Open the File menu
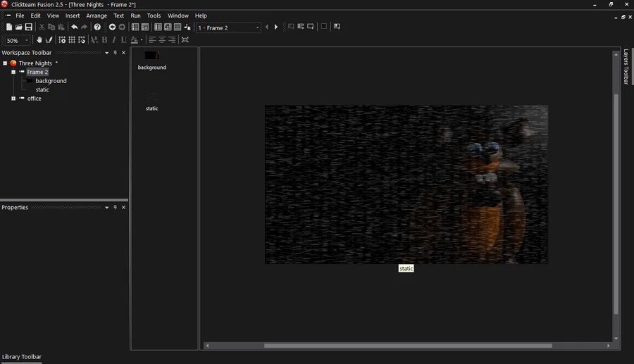The image size is (634, 364). click(x=20, y=15)
